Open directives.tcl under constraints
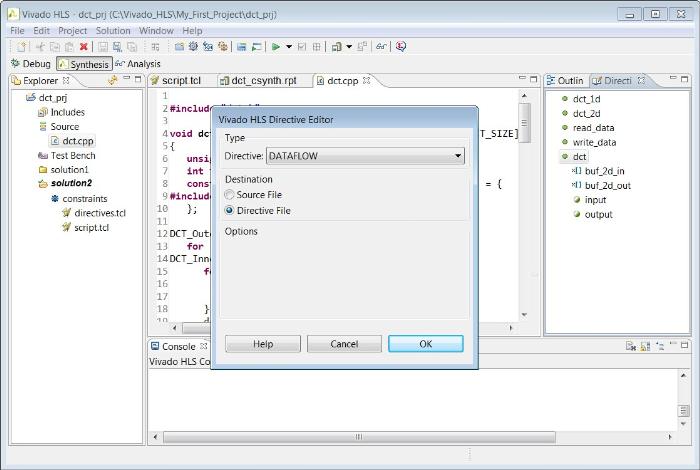The image size is (700, 470). click(x=99, y=213)
